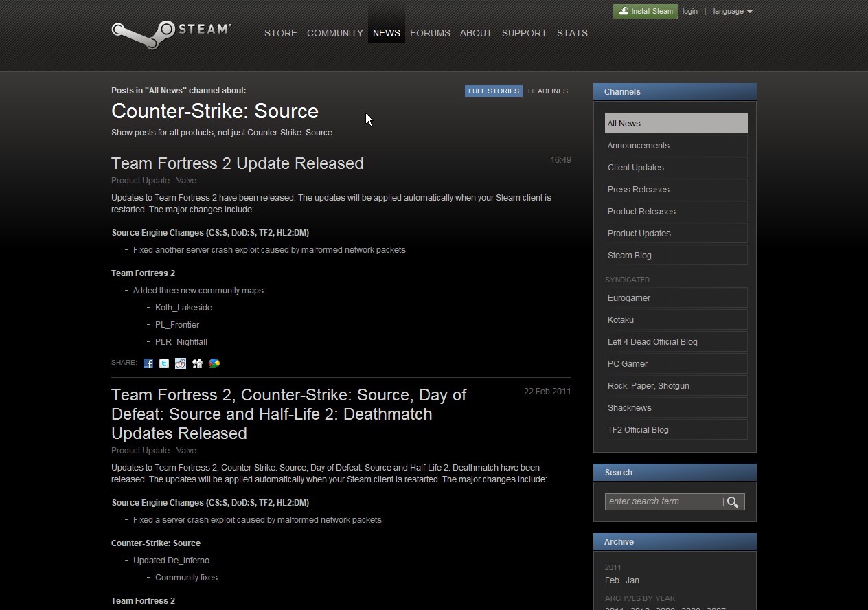
Task: Open the Shacknews syndicated feed
Action: tap(676, 408)
